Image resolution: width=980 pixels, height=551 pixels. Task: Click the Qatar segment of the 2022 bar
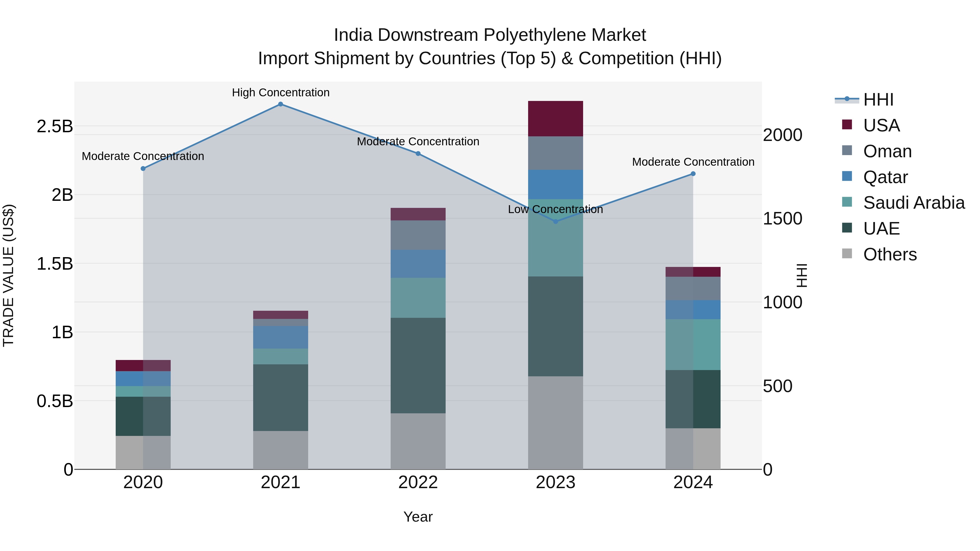pyautogui.click(x=418, y=264)
